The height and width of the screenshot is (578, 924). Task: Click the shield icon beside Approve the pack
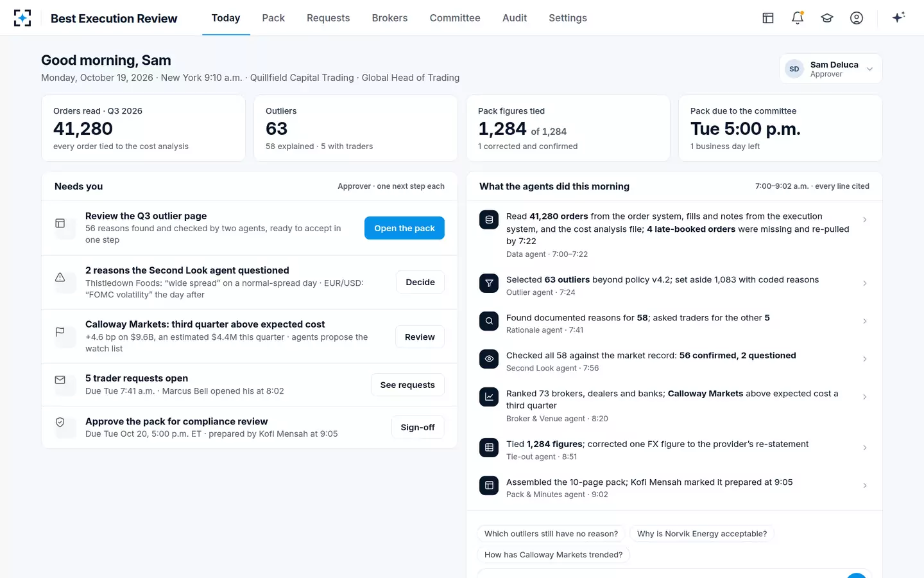coord(60,423)
